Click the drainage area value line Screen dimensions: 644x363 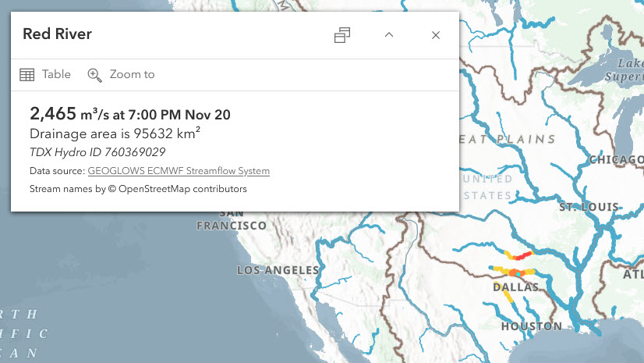click(115, 133)
